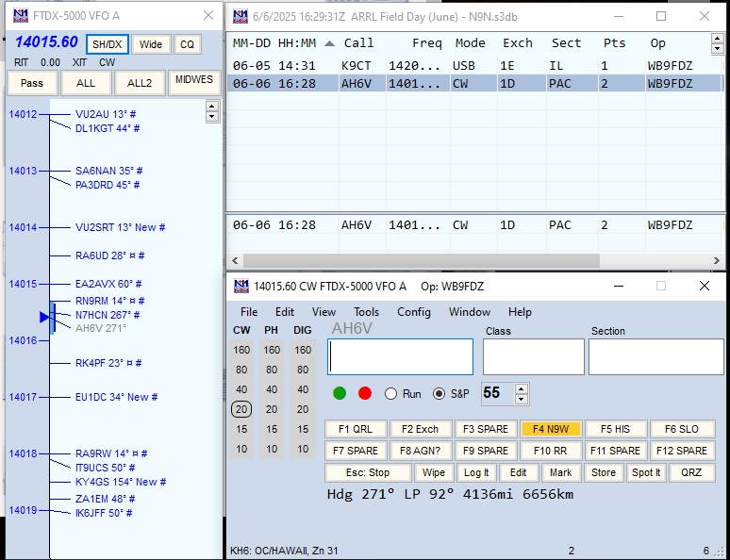Click the sort arrow beside MM-DD HH:MM header
Image resolution: width=730 pixels, height=560 pixels.
coord(329,43)
